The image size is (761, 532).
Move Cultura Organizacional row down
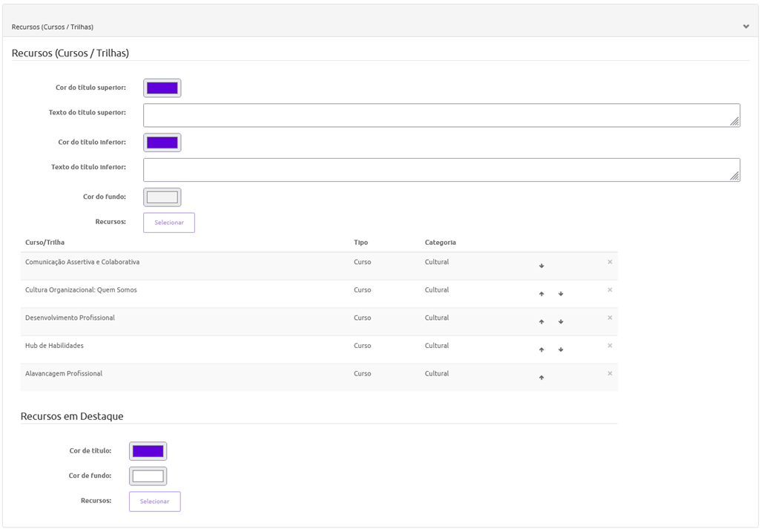coord(561,294)
